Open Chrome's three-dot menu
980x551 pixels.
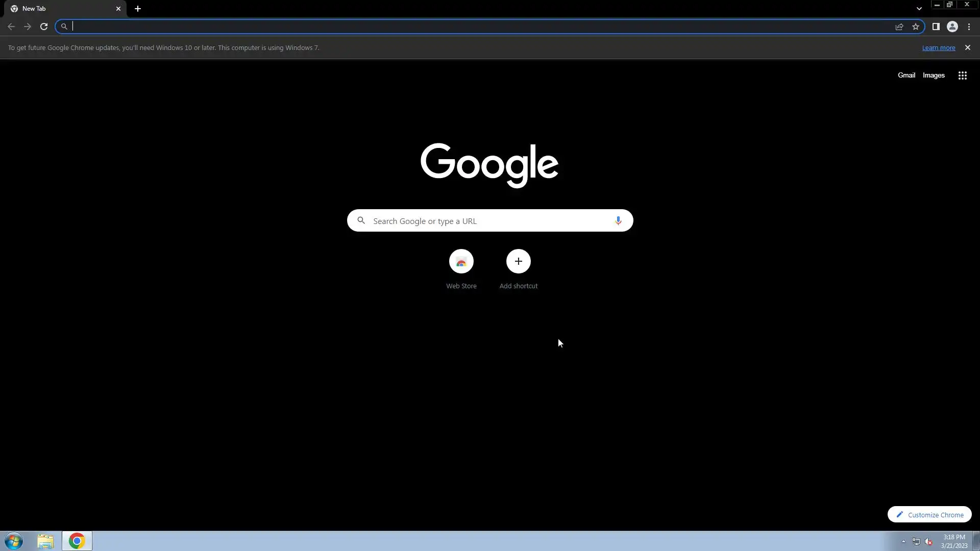[x=969, y=27]
